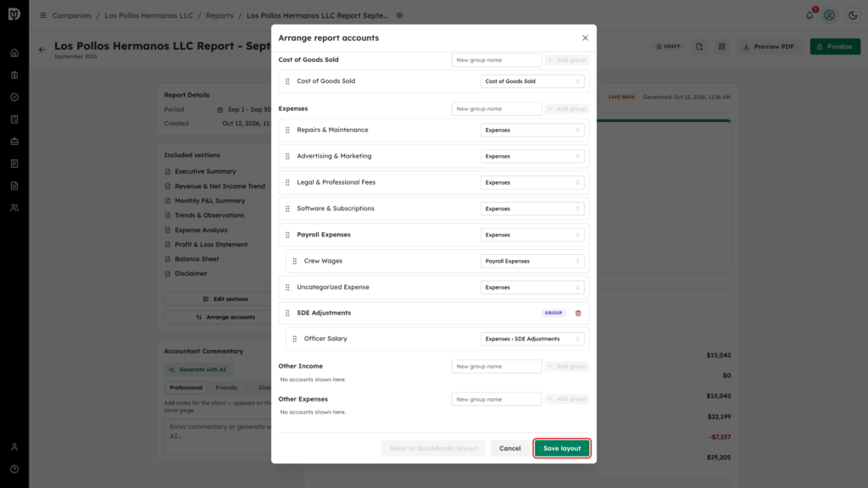Click Generate with AI button
The image size is (868, 488).
point(198,369)
